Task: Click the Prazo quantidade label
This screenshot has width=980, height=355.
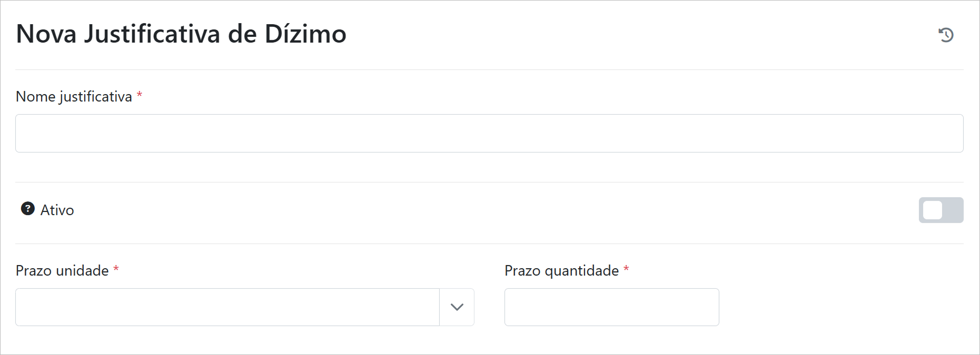Action: point(561,270)
